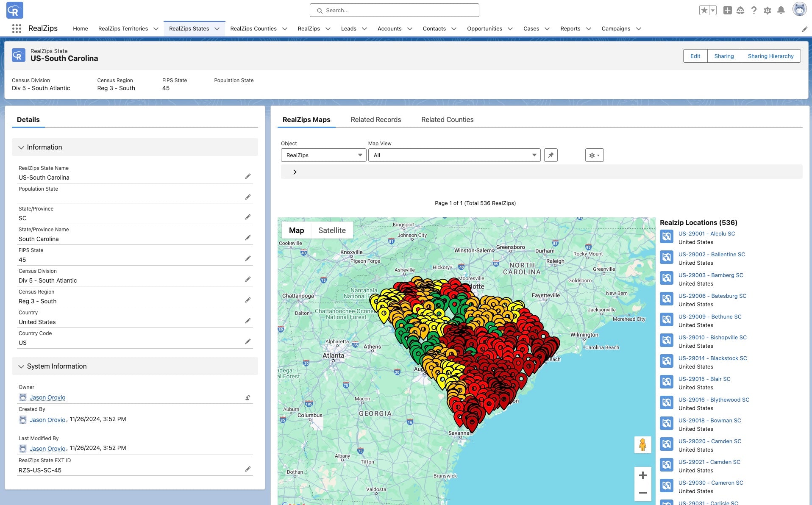Expand the collapsed filter panel chevron
Viewport: 812px width, 505px height.
click(x=295, y=172)
